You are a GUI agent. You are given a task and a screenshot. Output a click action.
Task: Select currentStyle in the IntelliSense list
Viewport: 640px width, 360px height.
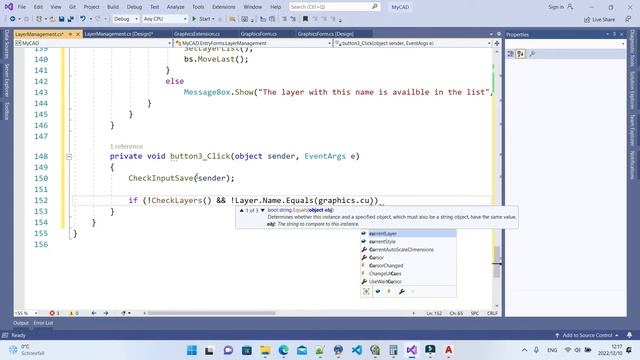pyautogui.click(x=408, y=242)
